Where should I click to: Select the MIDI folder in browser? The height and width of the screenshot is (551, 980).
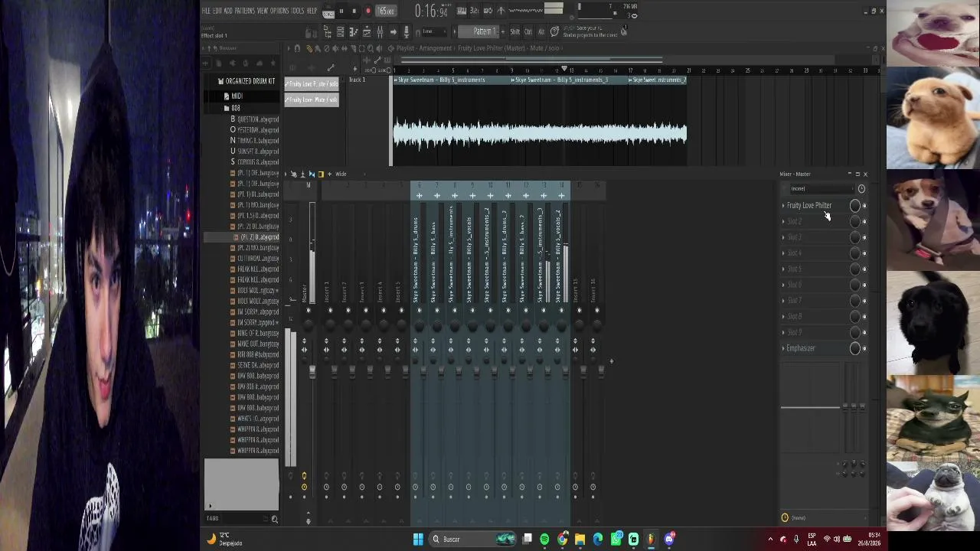[237, 96]
